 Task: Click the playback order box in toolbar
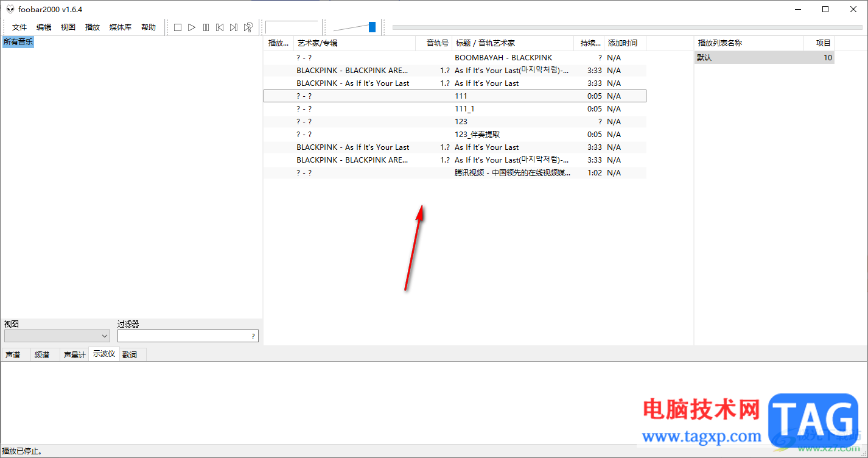coord(292,27)
